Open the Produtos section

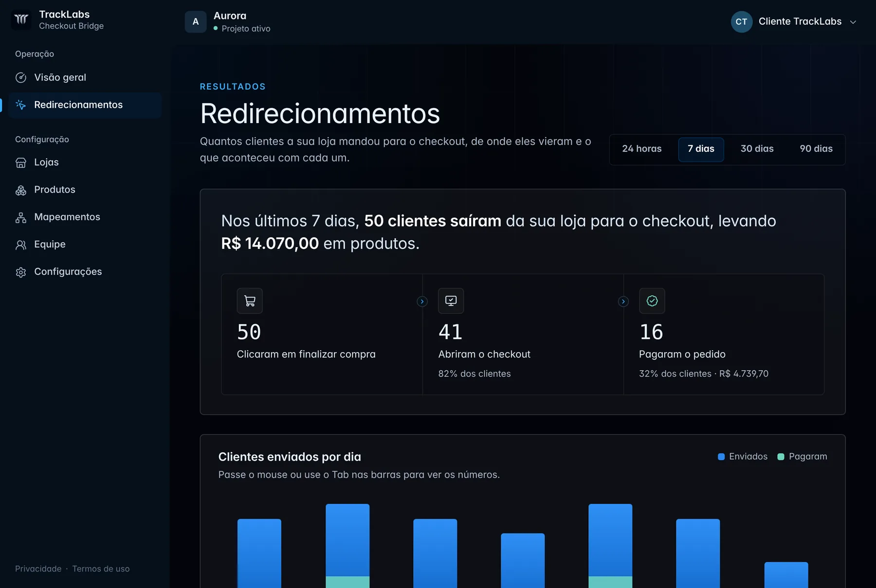coord(85,190)
